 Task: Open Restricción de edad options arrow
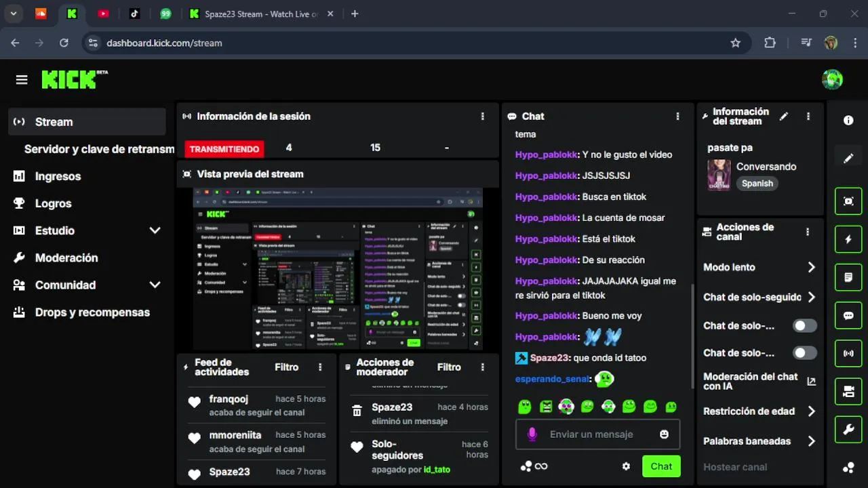811,411
